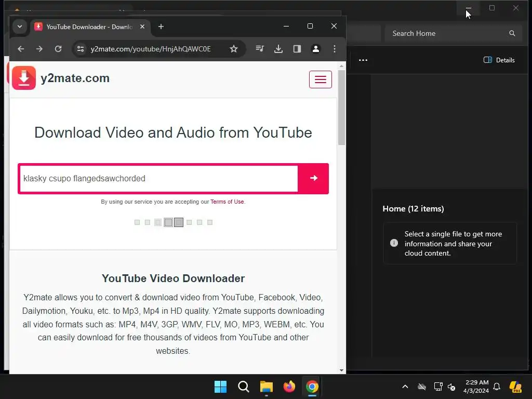Open Chrome three-dot menu
Image resolution: width=532 pixels, height=399 pixels.
click(x=335, y=49)
